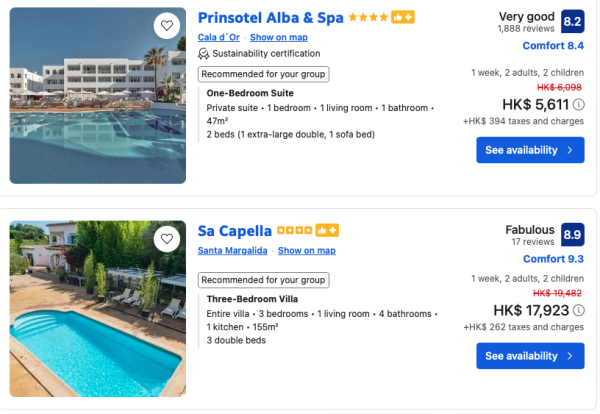Click the 8.9 review score badge
This screenshot has width=600, height=414.
tap(573, 235)
